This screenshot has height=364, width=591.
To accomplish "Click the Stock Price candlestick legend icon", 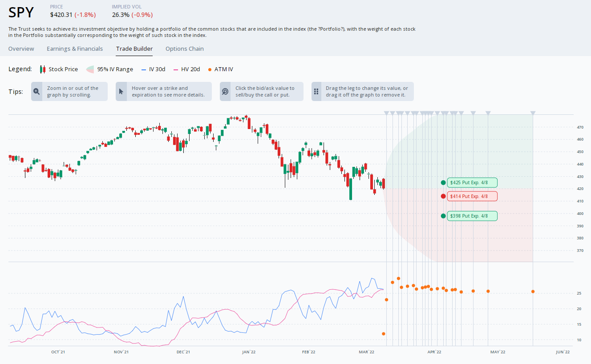I will click(43, 69).
